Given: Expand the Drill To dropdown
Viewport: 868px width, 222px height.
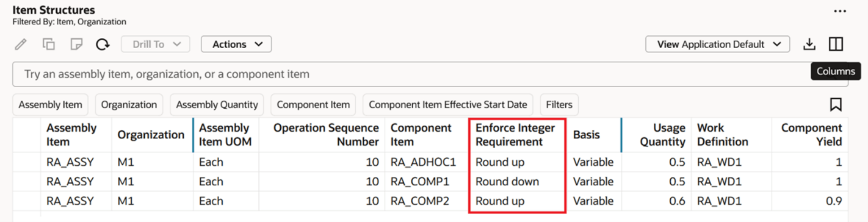Looking at the screenshot, I should 156,45.
